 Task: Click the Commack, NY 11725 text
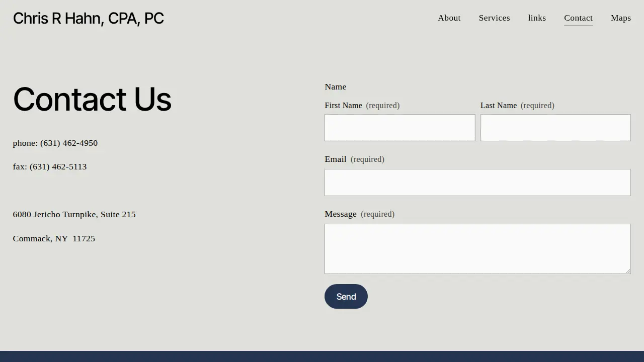[x=54, y=239]
